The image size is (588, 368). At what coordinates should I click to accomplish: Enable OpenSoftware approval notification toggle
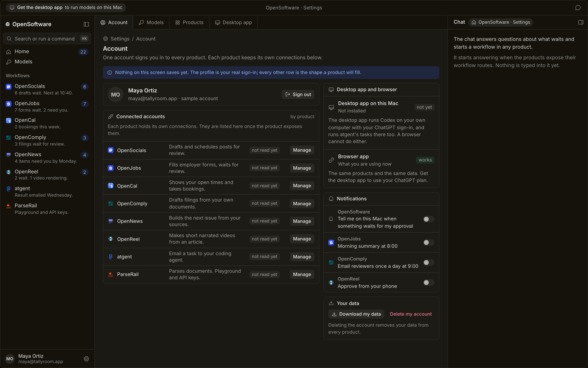coord(428,219)
